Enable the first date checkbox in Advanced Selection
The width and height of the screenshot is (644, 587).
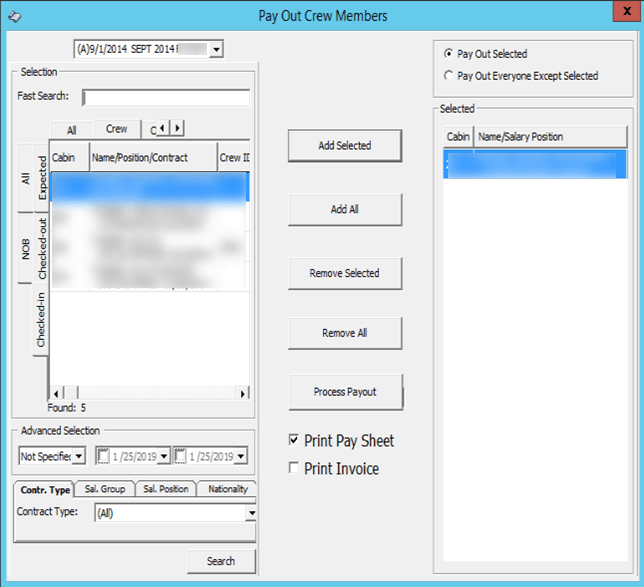pyautogui.click(x=104, y=456)
